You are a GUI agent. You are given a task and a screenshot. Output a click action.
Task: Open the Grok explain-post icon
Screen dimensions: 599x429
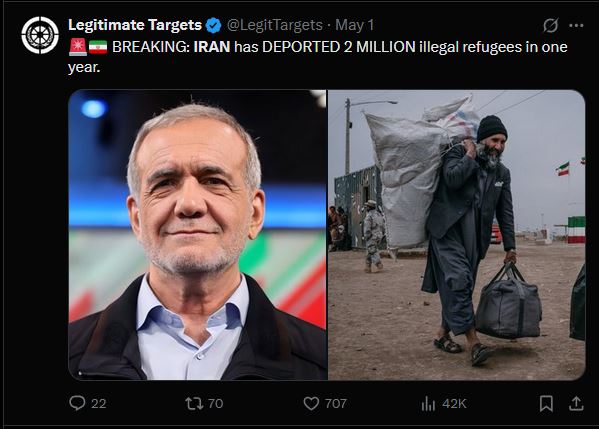click(550, 26)
